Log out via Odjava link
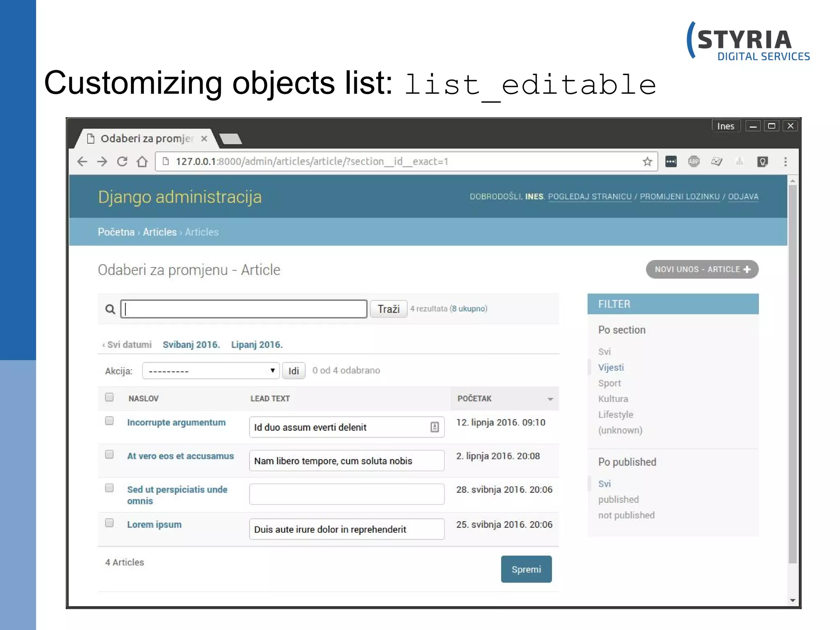840x630 pixels. pos(743,196)
